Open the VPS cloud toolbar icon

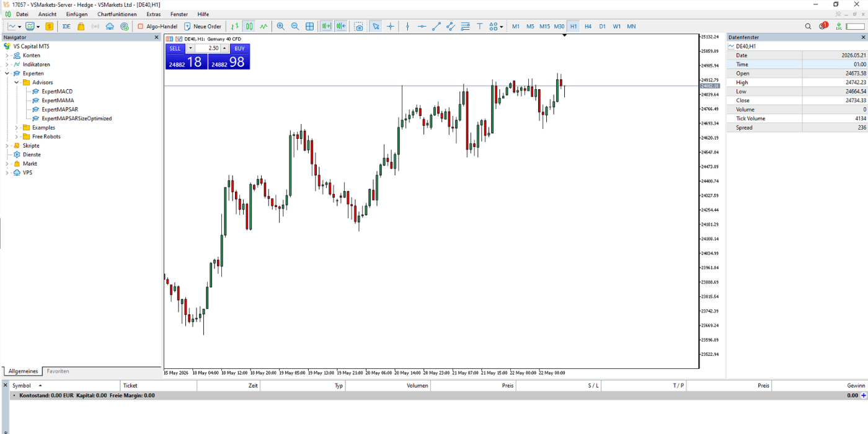pyautogui.click(x=110, y=27)
